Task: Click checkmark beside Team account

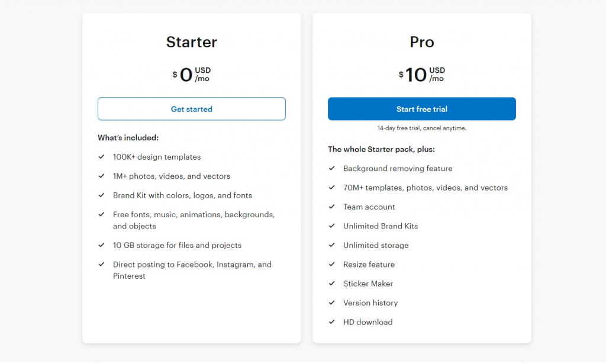Action: (332, 207)
